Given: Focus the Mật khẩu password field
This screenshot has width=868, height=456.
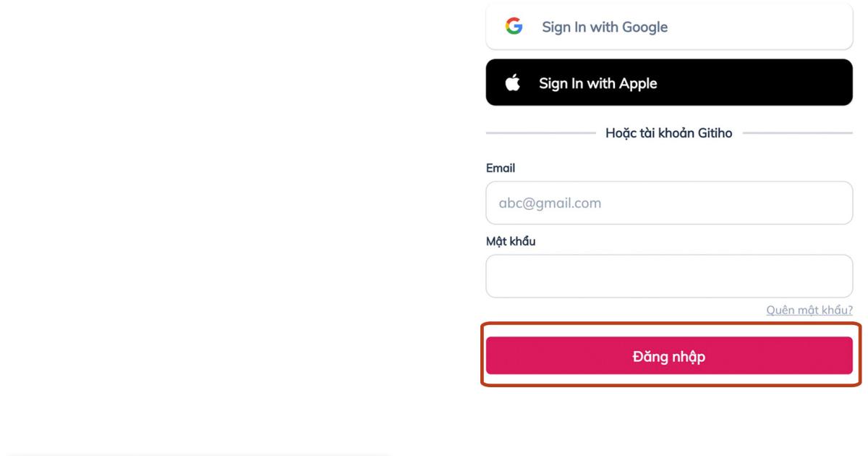Looking at the screenshot, I should tap(669, 276).
